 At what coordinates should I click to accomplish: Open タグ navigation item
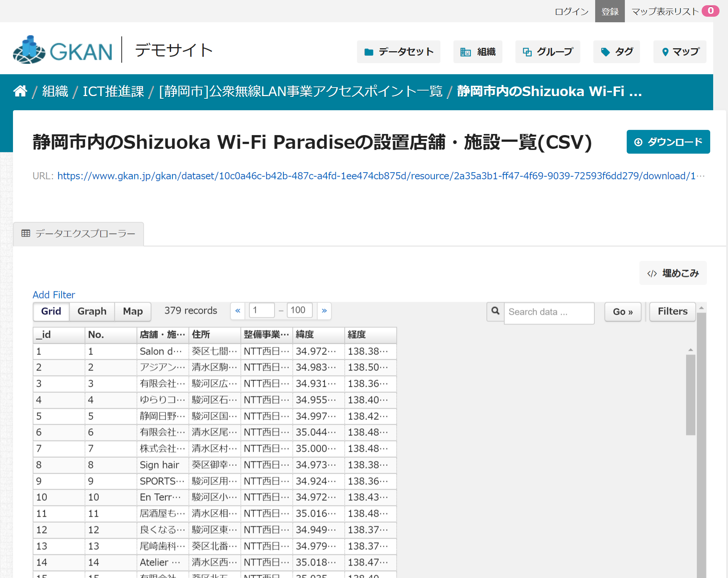click(617, 52)
